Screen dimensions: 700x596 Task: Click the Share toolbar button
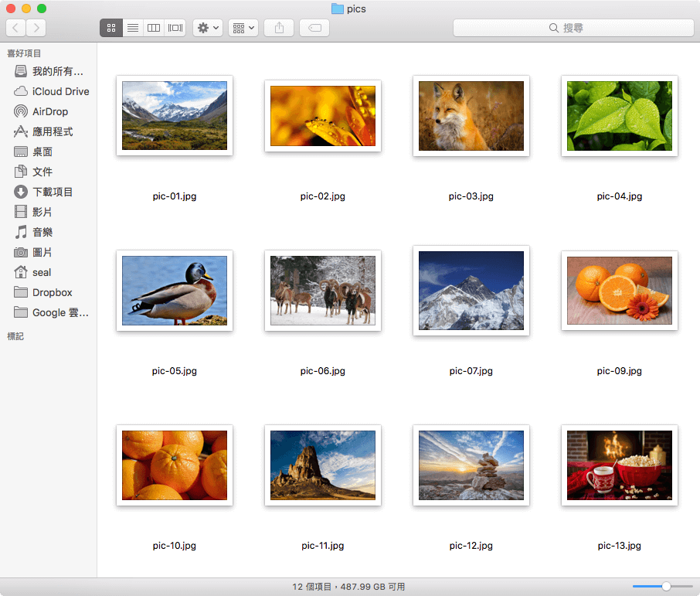click(x=279, y=28)
